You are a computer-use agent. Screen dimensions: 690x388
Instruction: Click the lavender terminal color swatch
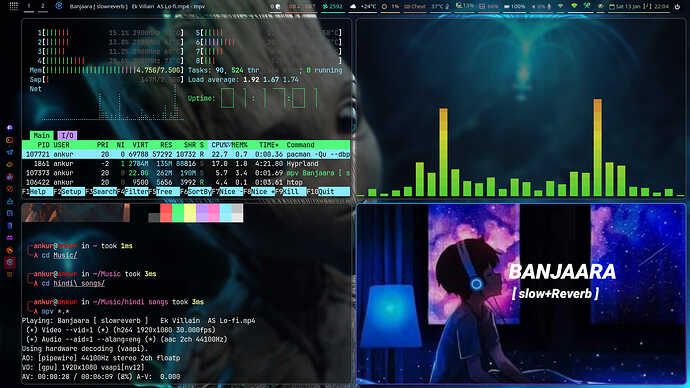202,213
